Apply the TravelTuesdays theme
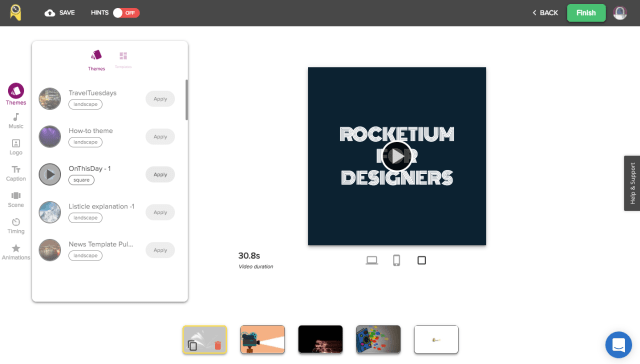 (160, 99)
